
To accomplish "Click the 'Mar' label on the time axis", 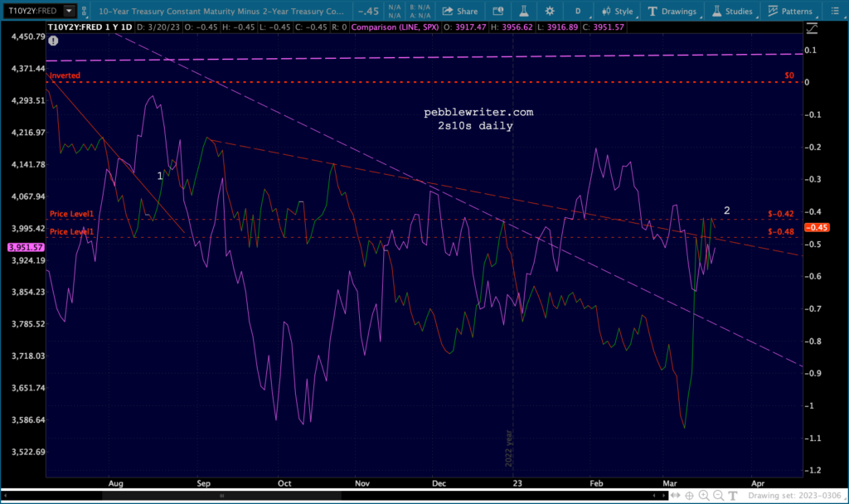I will [670, 483].
